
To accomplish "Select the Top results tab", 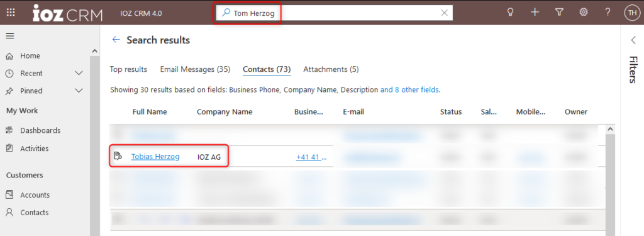I will pyautogui.click(x=128, y=69).
